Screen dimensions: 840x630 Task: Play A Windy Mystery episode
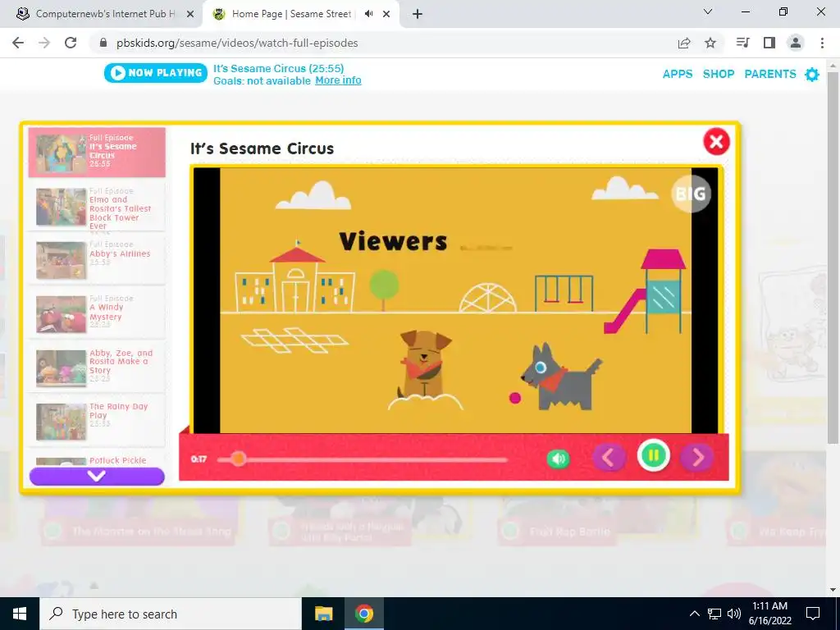97,314
